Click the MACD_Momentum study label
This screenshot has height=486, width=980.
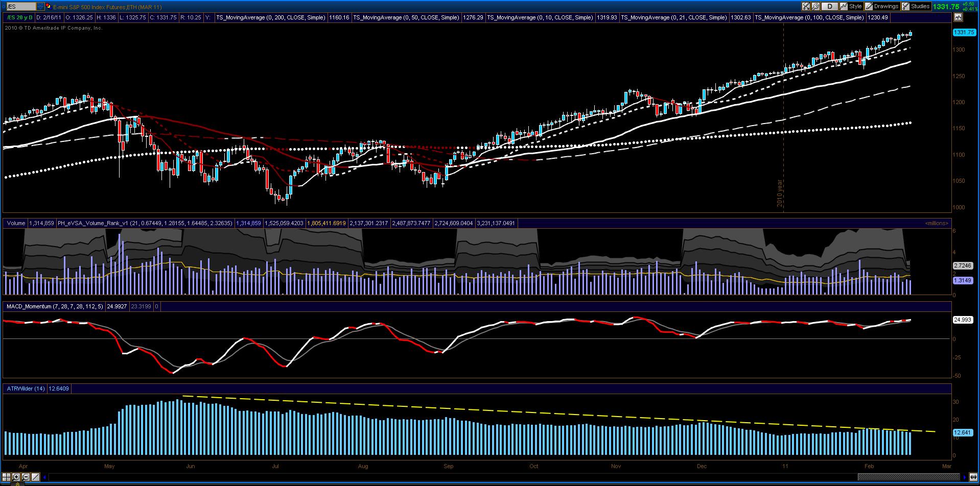pyautogui.click(x=55, y=306)
